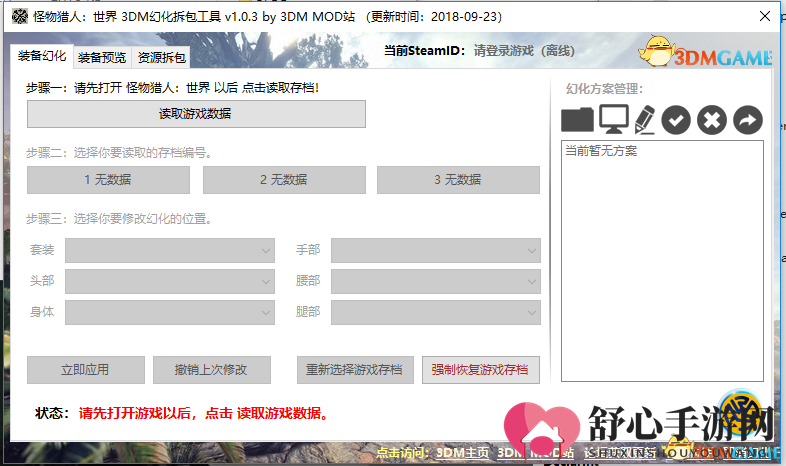Click the X delete scheme icon

click(x=712, y=120)
